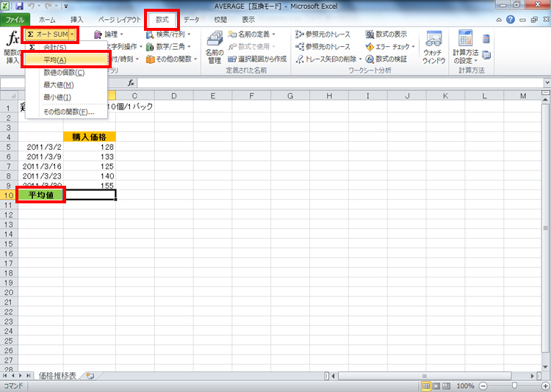Select the 数式 ribbon tab
The image size is (551, 392).
(x=162, y=20)
